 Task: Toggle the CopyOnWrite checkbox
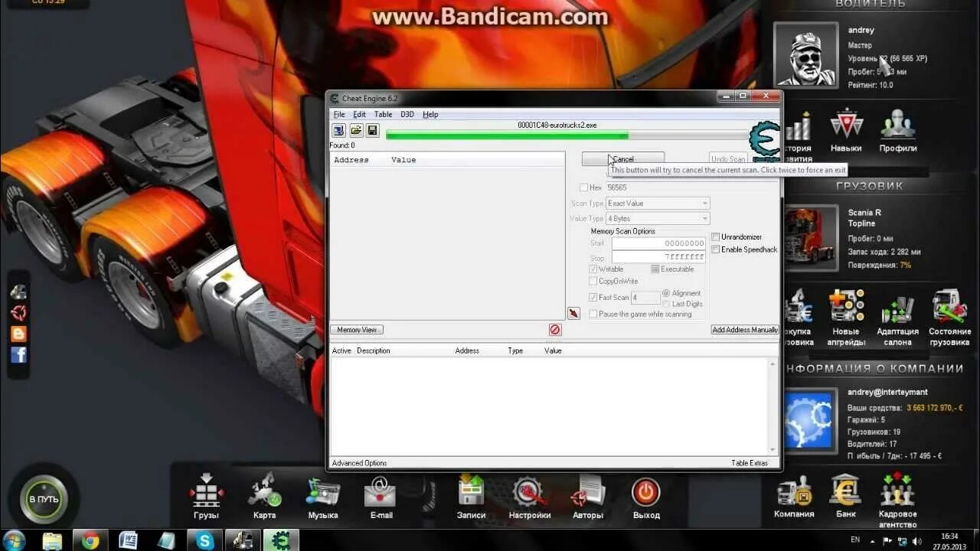tap(593, 282)
